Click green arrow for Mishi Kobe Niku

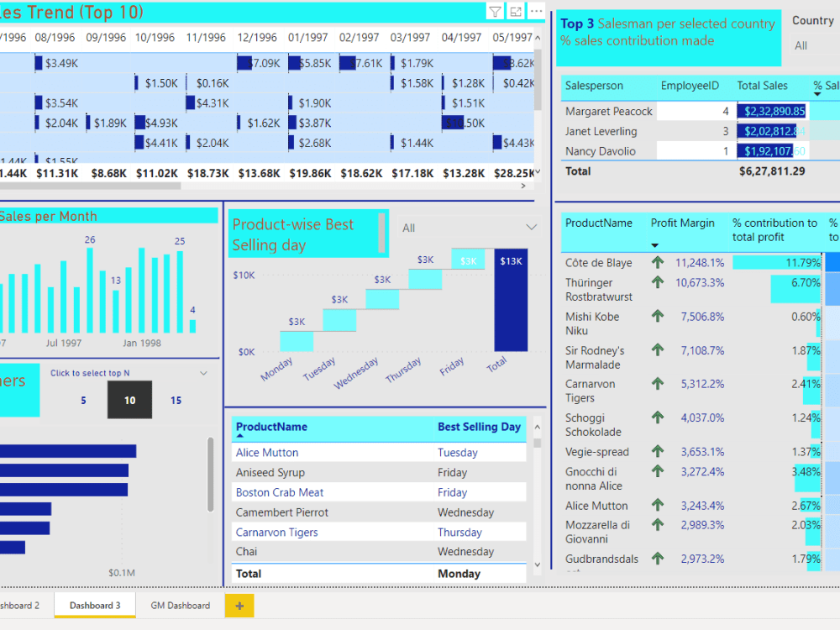[658, 316]
